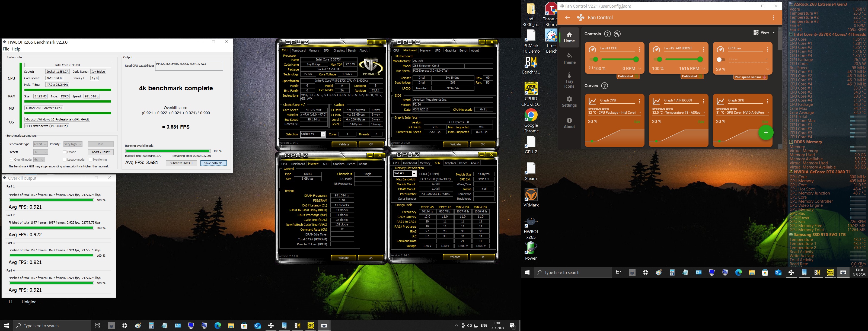Open the Help menu in HWBOT x265 Benchmark
Viewport: 868px width, 331px height.
pyautogui.click(x=16, y=49)
